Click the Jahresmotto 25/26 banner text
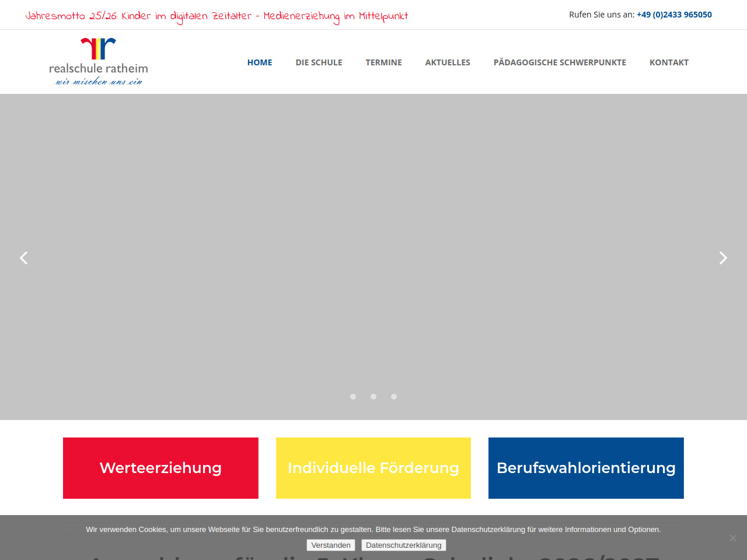The height and width of the screenshot is (560, 747). [217, 16]
